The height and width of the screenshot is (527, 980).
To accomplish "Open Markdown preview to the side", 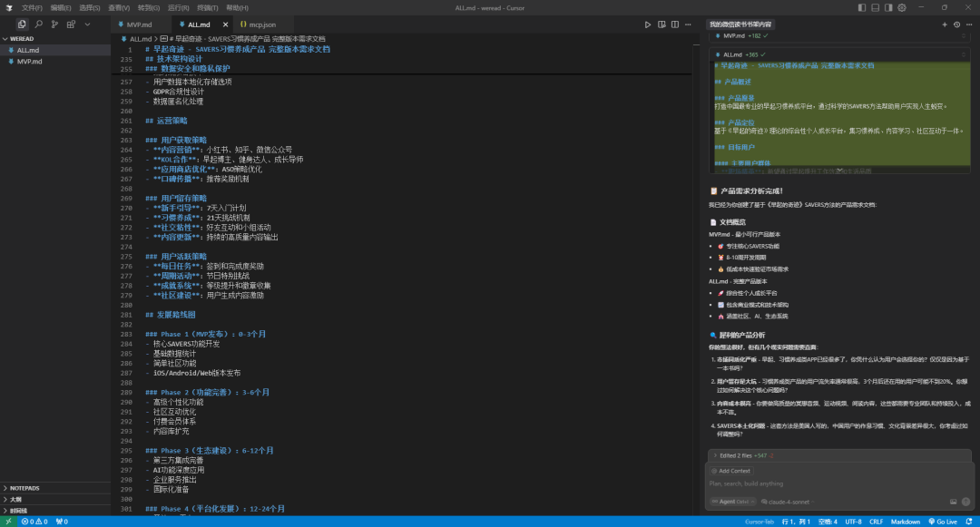I will pyautogui.click(x=661, y=24).
